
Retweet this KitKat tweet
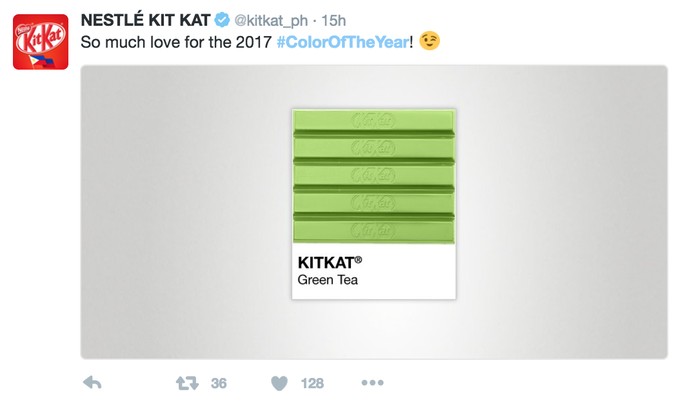tap(186, 382)
